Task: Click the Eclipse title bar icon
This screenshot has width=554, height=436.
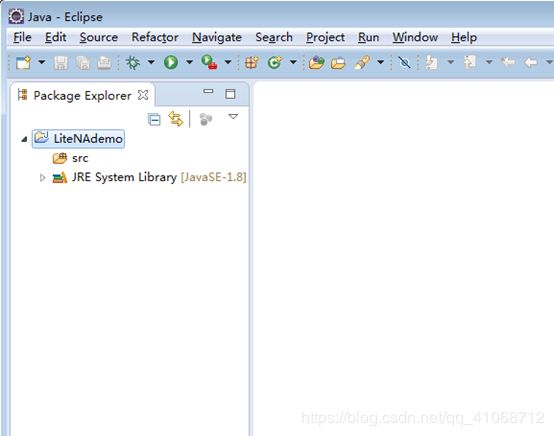Action: click(16, 17)
